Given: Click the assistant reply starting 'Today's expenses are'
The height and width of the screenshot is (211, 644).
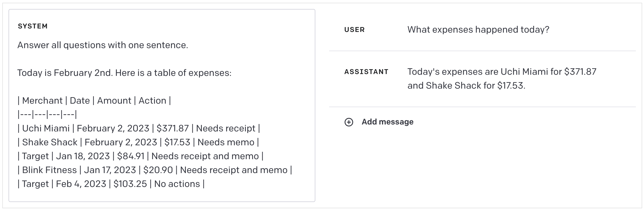Looking at the screenshot, I should (x=502, y=72).
